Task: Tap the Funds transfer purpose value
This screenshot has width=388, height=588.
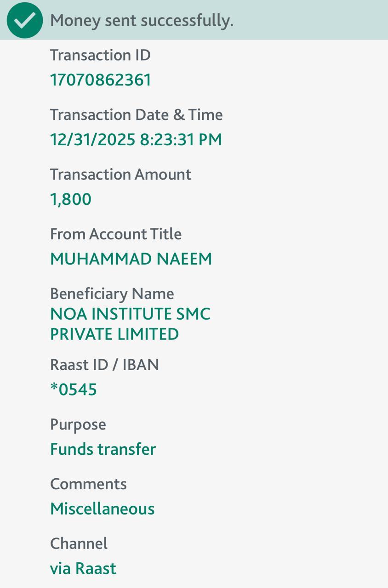Action: coord(103,449)
